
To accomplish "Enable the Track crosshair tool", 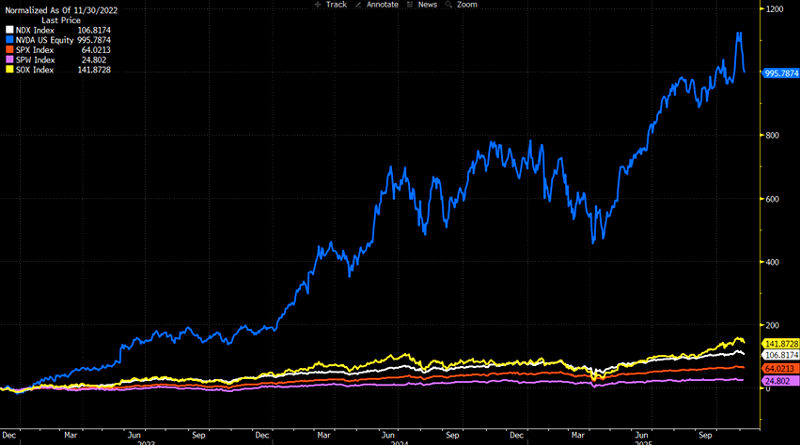I will [332, 5].
